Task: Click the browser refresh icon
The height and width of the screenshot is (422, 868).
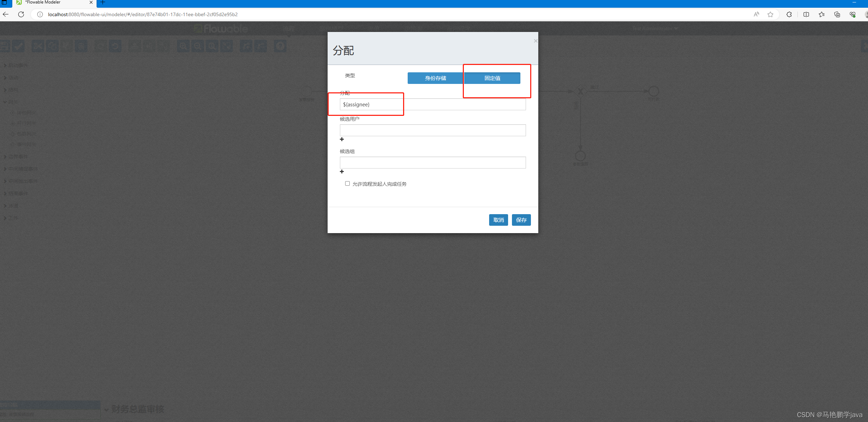Action: (x=21, y=14)
